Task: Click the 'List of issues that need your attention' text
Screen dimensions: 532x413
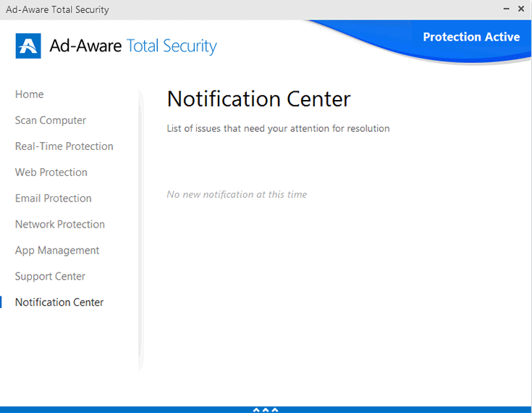Action: pos(278,128)
